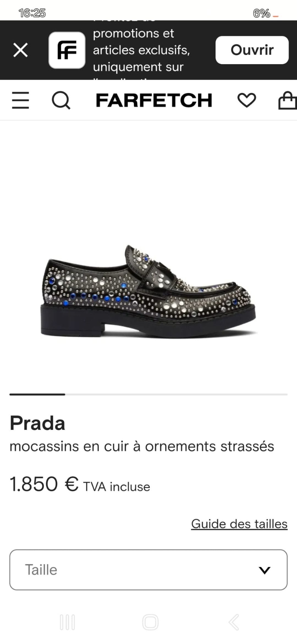Click the image carousel progress bar
297x644 pixels.
148,394
